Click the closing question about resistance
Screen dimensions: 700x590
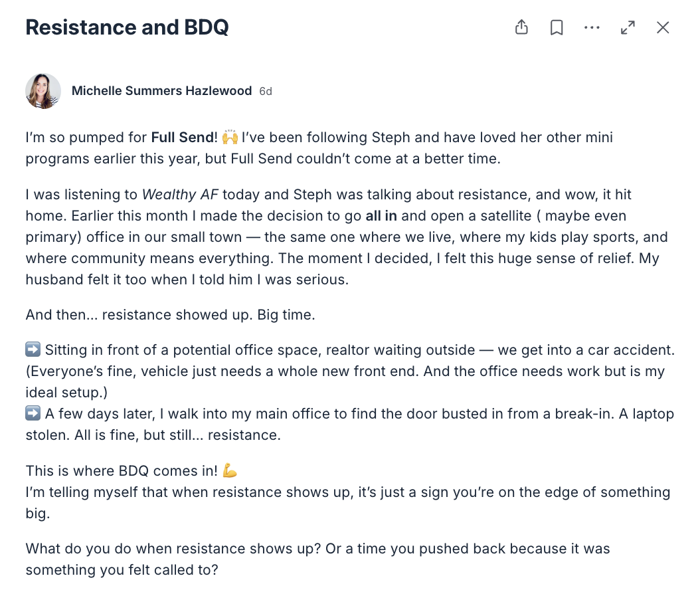coord(318,559)
